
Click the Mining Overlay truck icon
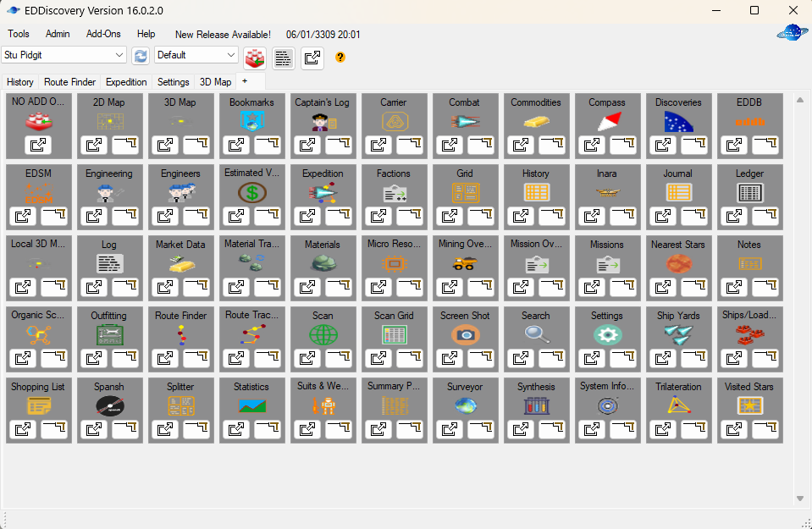465,263
